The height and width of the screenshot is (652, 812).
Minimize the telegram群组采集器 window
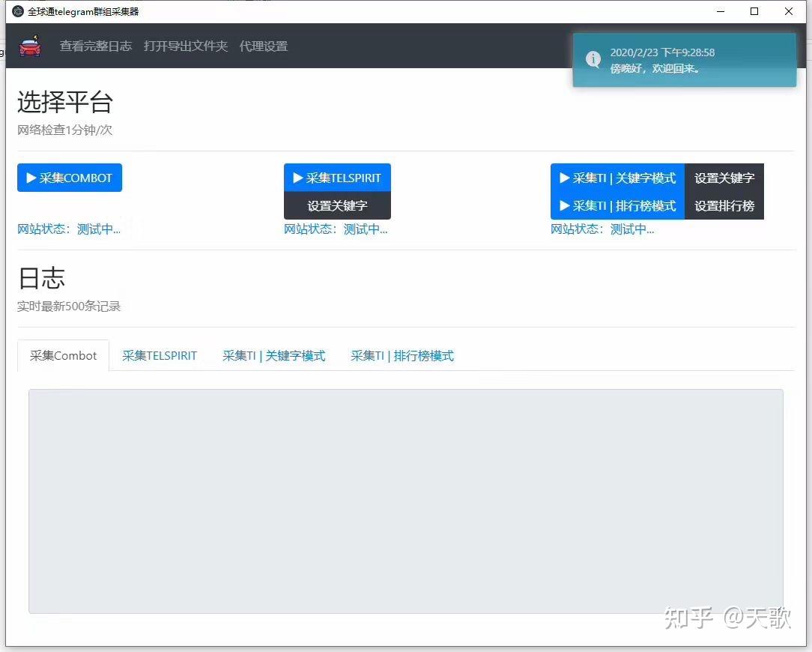(721, 11)
